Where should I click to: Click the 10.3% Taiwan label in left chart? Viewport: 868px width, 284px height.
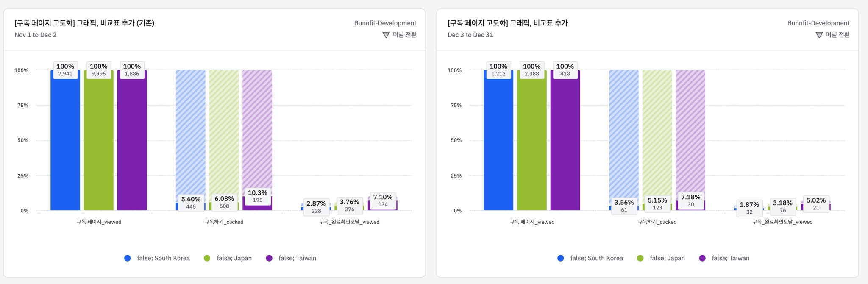[257, 193]
